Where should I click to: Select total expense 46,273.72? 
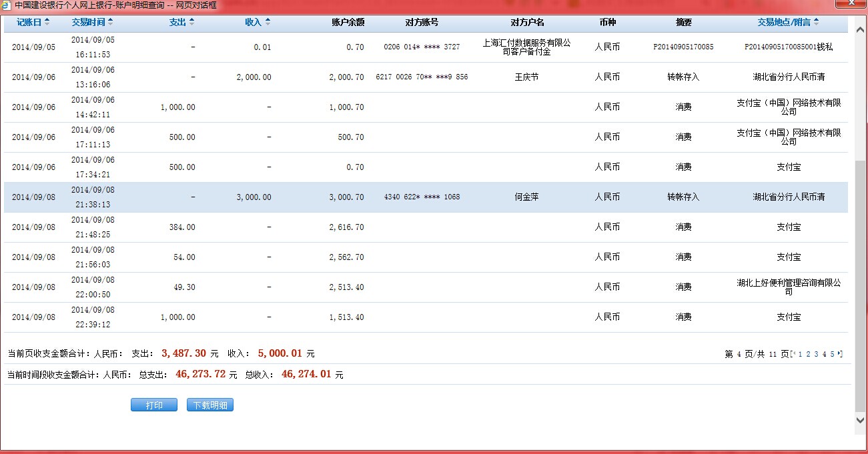200,374
